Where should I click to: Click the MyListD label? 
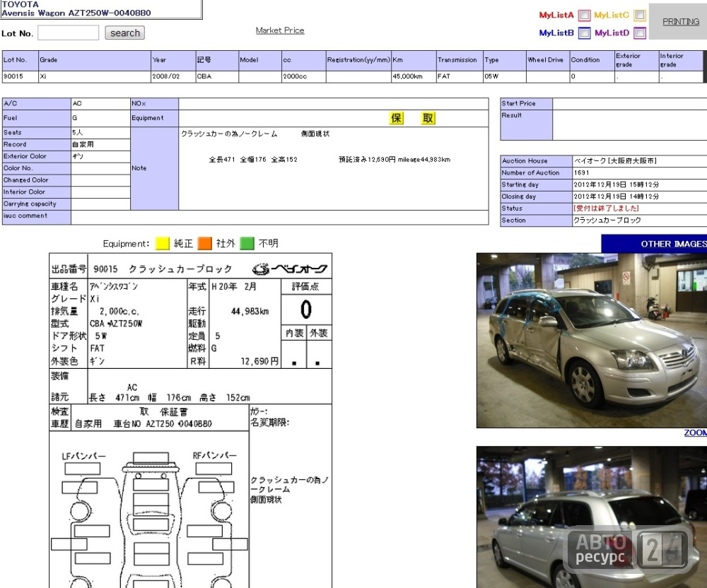click(612, 33)
